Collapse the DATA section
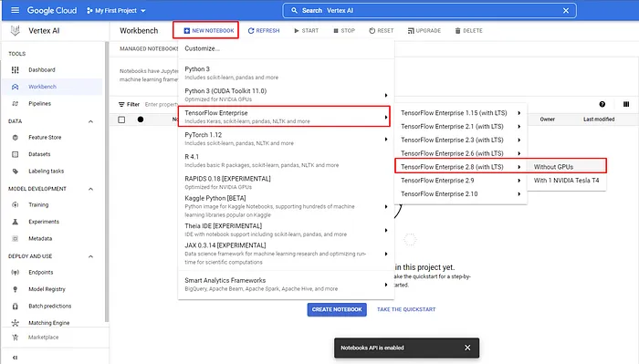The width and height of the screenshot is (639, 364). coord(90,121)
